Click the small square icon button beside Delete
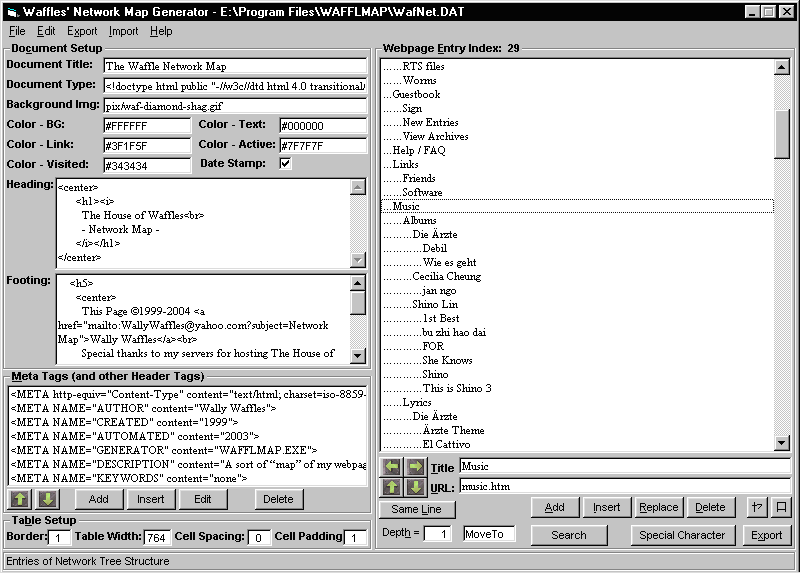The image size is (800, 574). 782,507
